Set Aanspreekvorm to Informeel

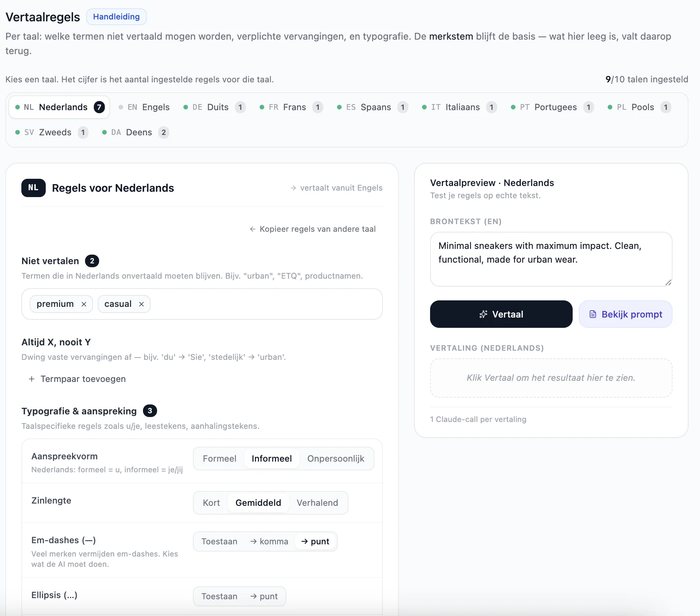(x=272, y=459)
